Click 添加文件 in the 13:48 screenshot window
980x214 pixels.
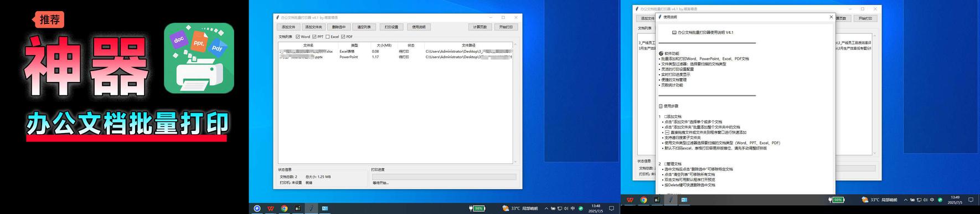click(x=288, y=27)
